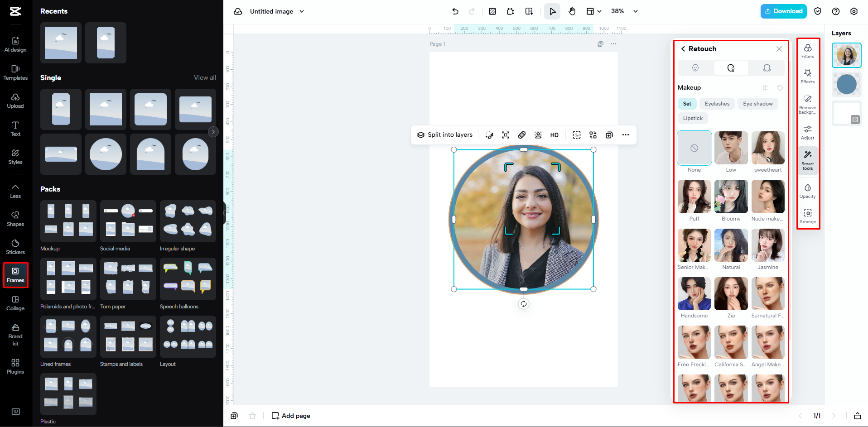
Task: Apply HD enhancement from the floating toolbar
Action: pos(554,134)
